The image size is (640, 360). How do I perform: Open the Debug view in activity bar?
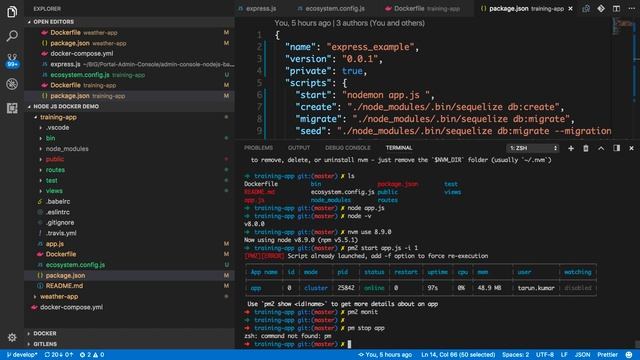[12, 84]
